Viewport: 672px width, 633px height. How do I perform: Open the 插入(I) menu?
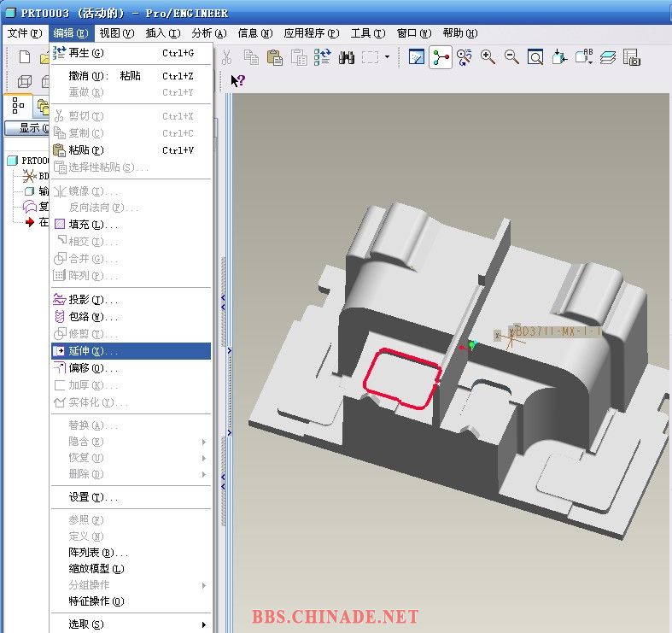point(163,33)
